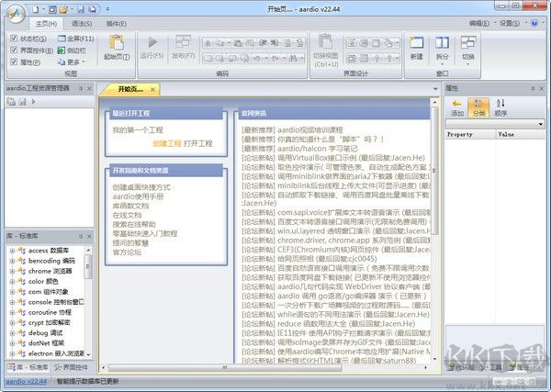Click the new file icon in quick access toolbar

(x=35, y=9)
